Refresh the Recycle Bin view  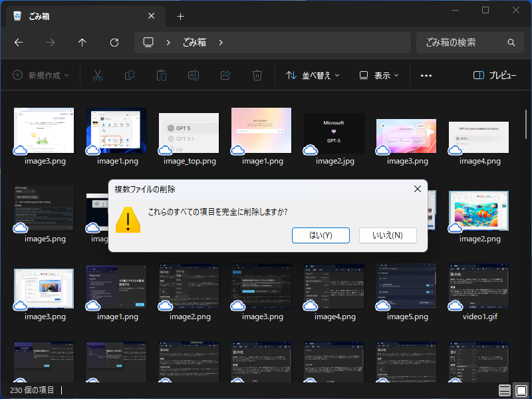(x=114, y=43)
